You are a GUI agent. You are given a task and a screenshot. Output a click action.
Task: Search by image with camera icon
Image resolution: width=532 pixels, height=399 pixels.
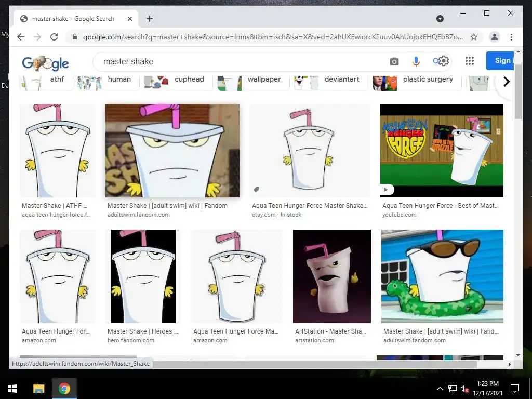[394, 61]
